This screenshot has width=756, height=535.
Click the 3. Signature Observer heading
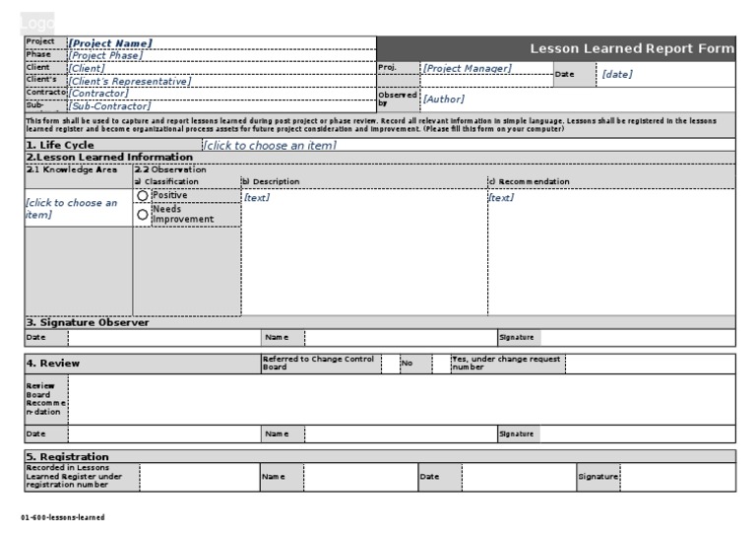[x=88, y=323]
